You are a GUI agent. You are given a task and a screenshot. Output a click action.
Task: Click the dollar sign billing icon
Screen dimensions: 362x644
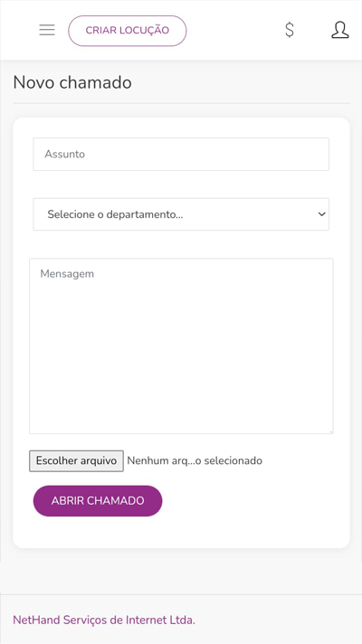point(290,30)
